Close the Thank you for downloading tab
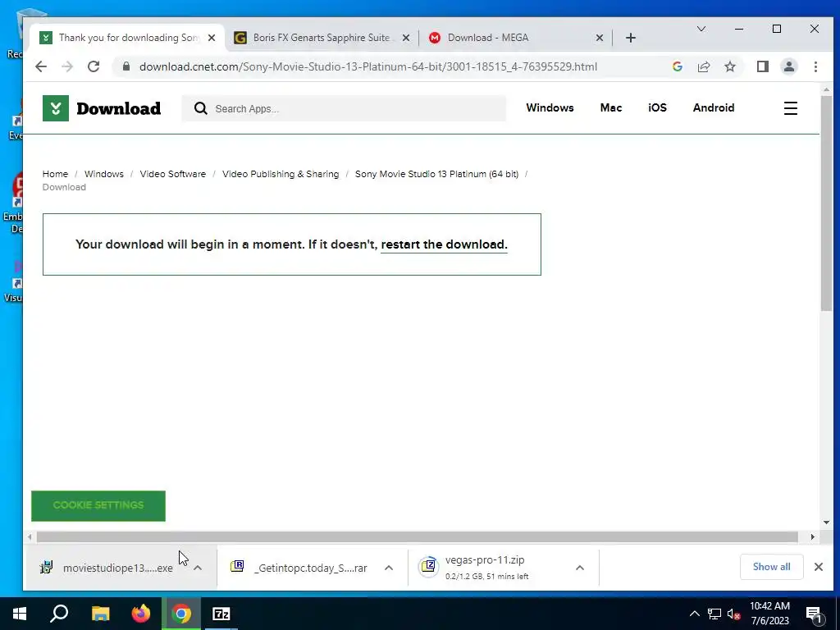This screenshot has width=840, height=630. pyautogui.click(x=212, y=38)
